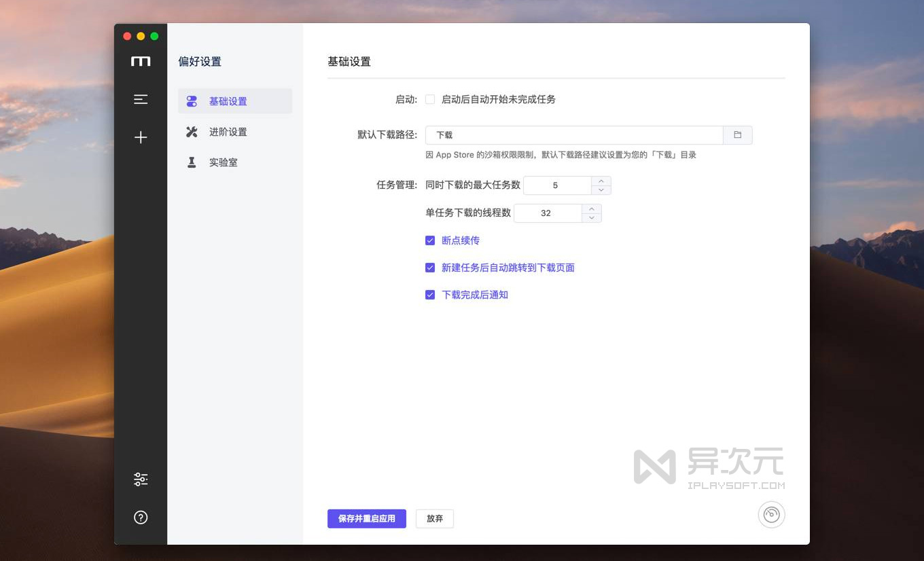Click the Motrix logo in the sidebar
This screenshot has width=924, height=561.
click(x=141, y=60)
